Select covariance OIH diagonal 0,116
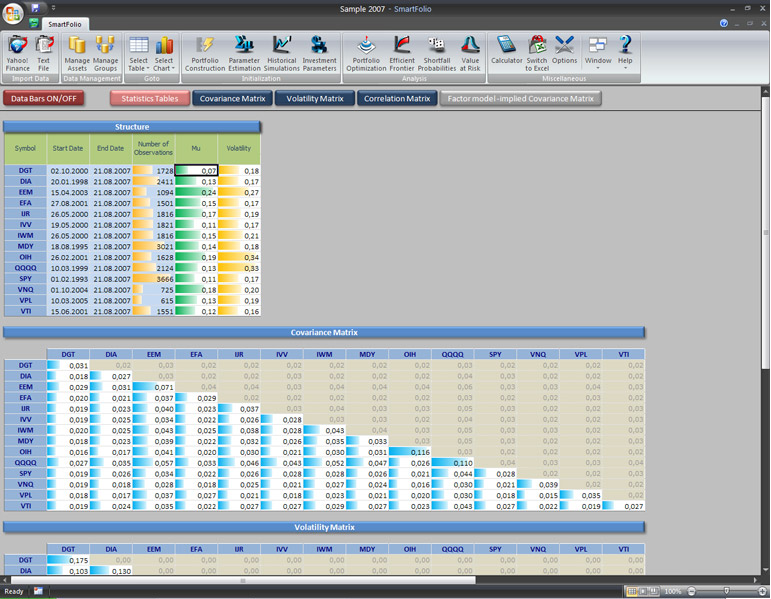Viewport: 771px width, 599px height. click(410, 452)
